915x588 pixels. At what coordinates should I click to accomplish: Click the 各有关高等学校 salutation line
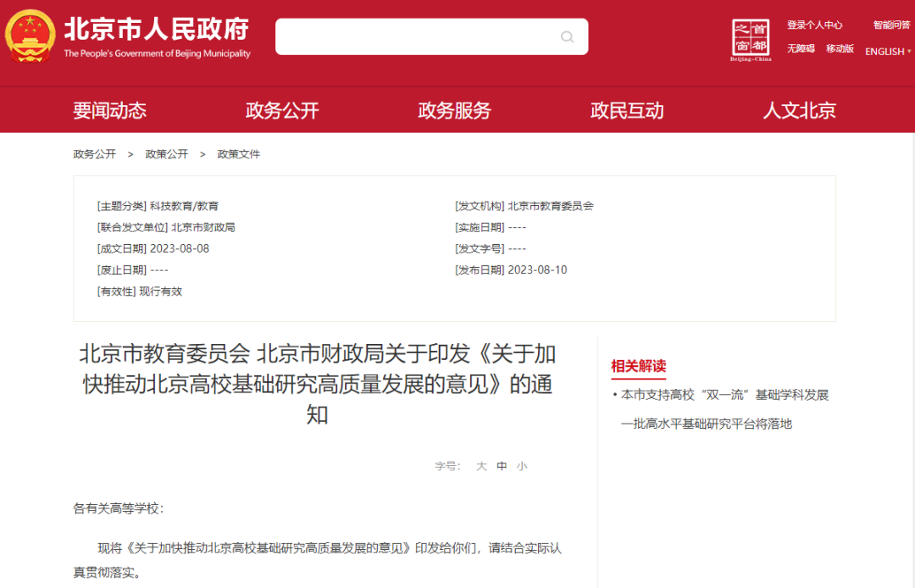(118, 508)
